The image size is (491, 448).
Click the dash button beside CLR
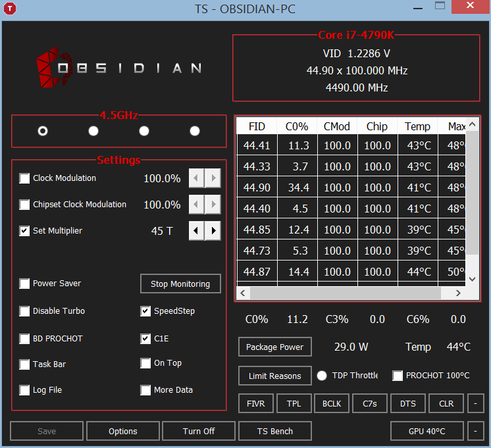coord(475,403)
